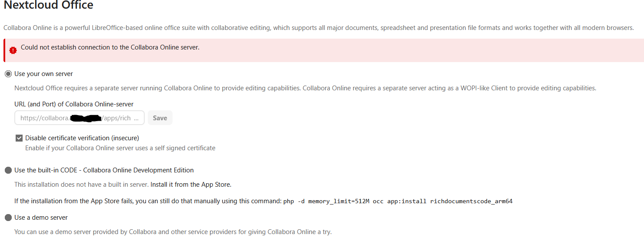Image resolution: width=644 pixels, height=241 pixels.
Task: Click the self signed certificate hint text
Action: pyautogui.click(x=120, y=148)
